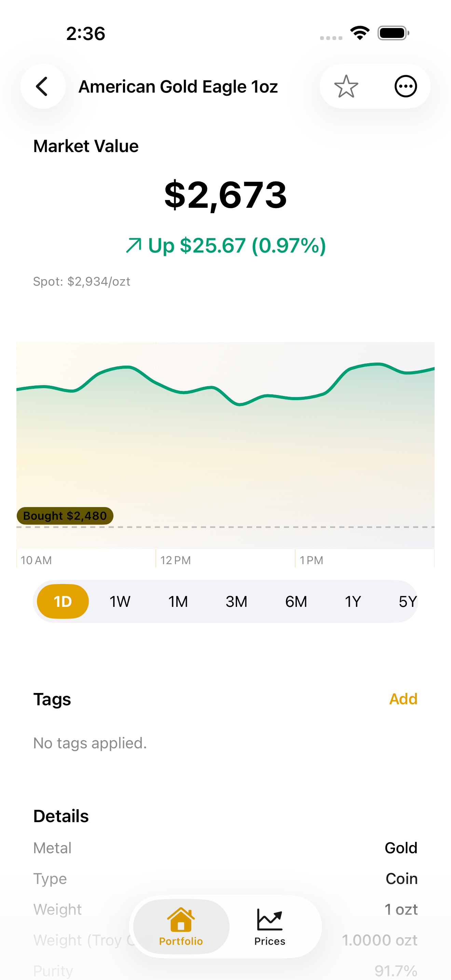The image size is (451, 980).
Task: Select the 5Y chart range
Action: (408, 601)
